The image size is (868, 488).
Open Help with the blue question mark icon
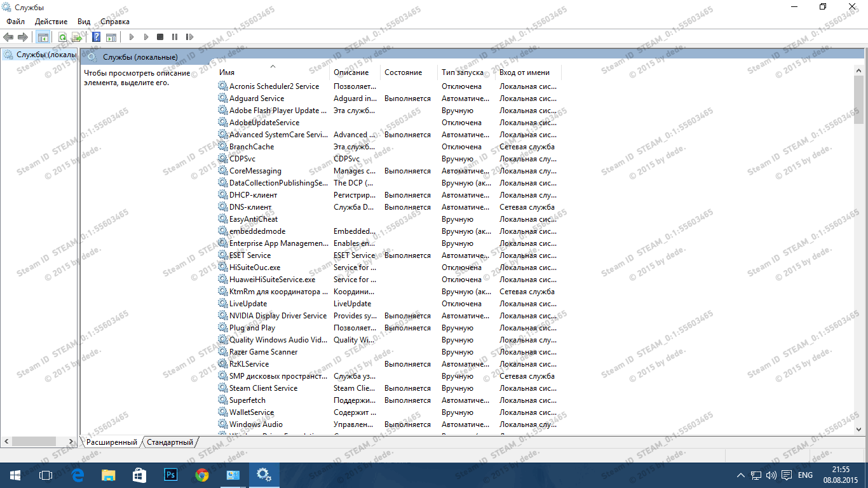97,37
